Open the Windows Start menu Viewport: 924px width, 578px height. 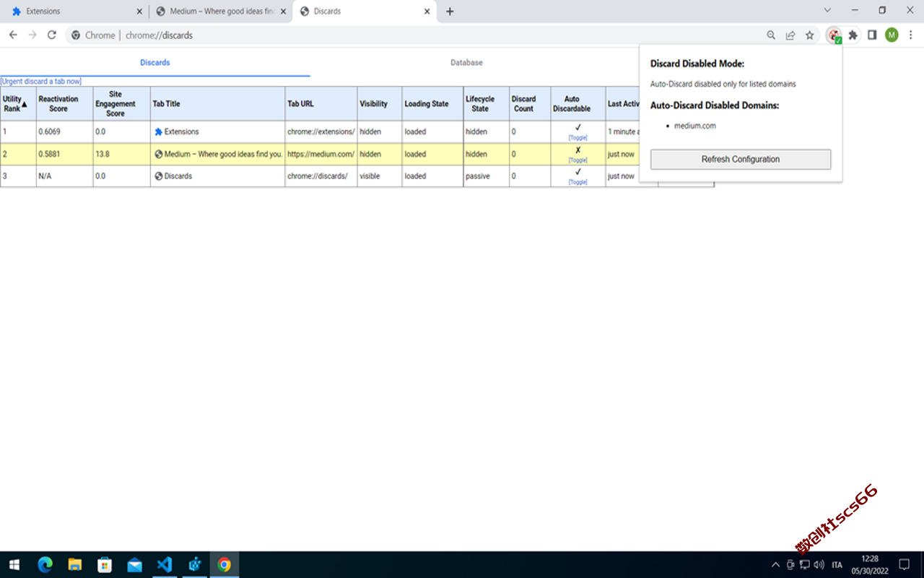pyautogui.click(x=14, y=565)
